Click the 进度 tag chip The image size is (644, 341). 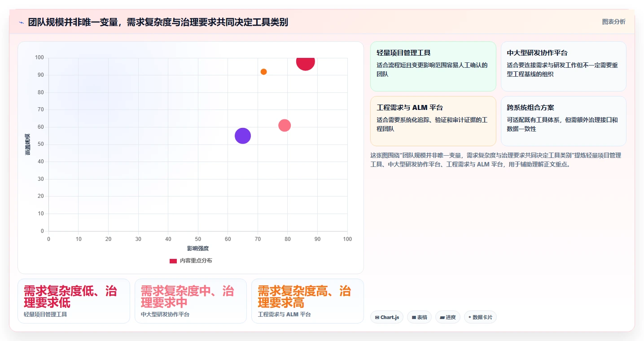[x=448, y=317]
